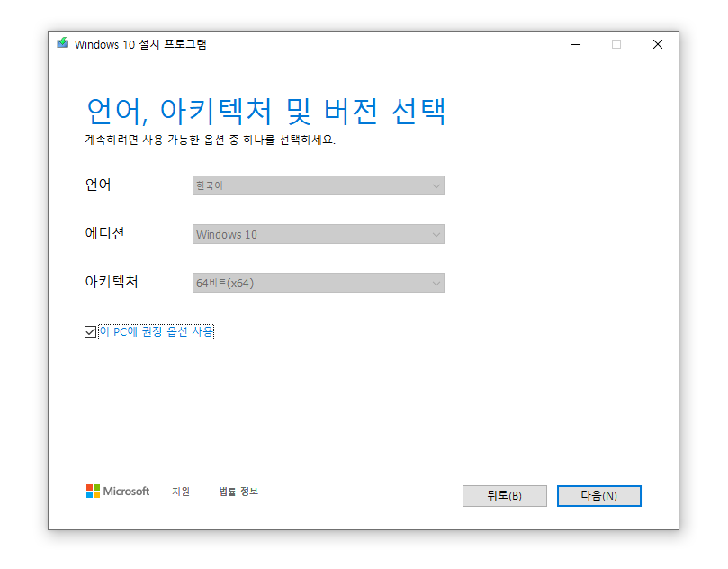Uncheck '이 PC에 권장 옵션 사용' checkbox
728x569 pixels.
(x=91, y=331)
